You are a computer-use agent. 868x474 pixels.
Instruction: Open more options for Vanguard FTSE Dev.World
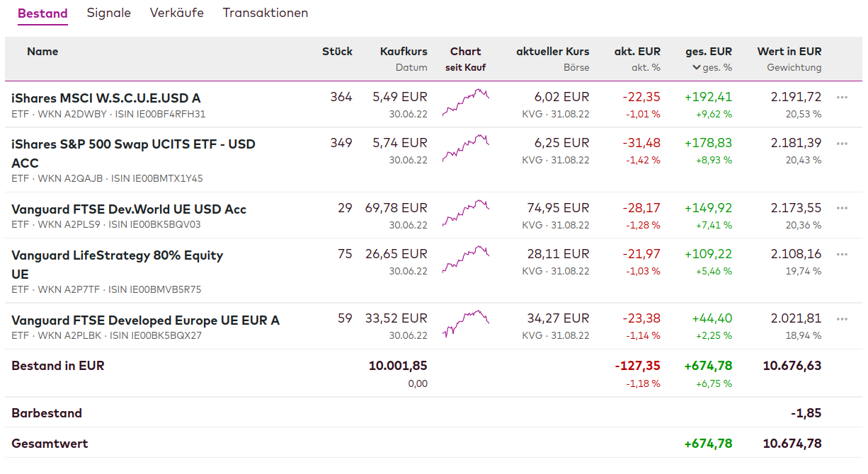[x=842, y=208]
